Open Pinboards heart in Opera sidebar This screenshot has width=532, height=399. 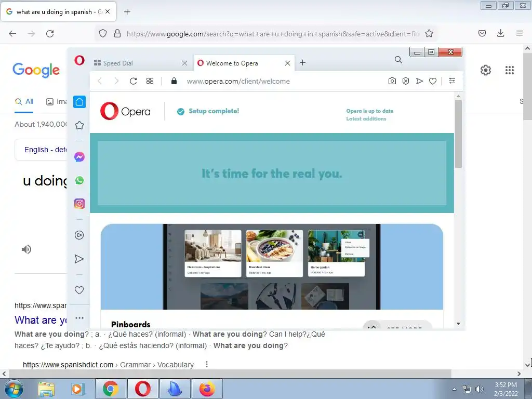[x=79, y=290]
